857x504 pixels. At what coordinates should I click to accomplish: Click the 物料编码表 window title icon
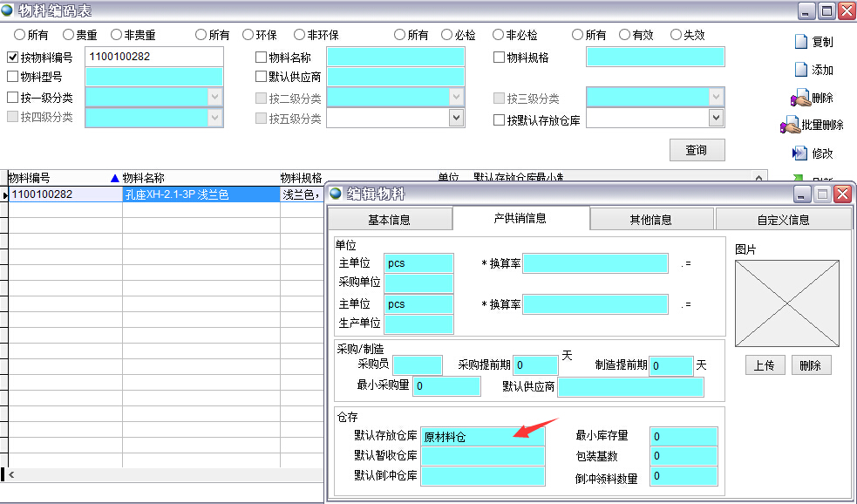(x=8, y=10)
